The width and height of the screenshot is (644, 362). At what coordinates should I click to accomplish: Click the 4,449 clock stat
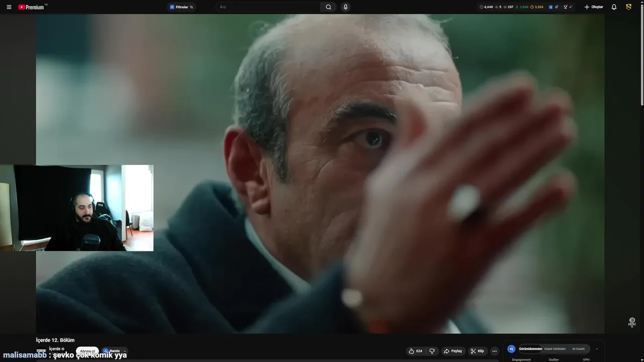[x=487, y=7]
